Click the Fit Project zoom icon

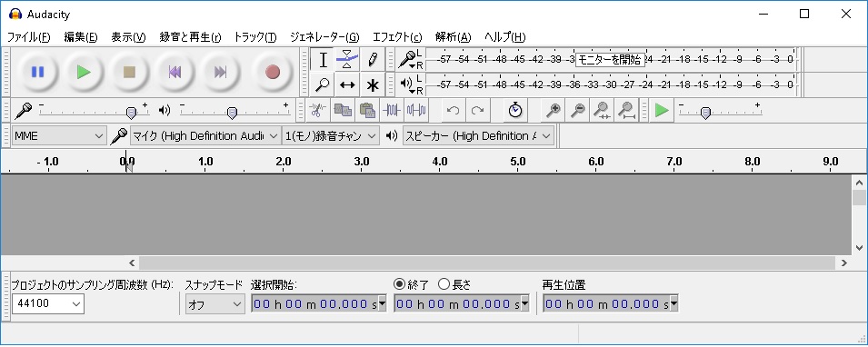pyautogui.click(x=626, y=110)
